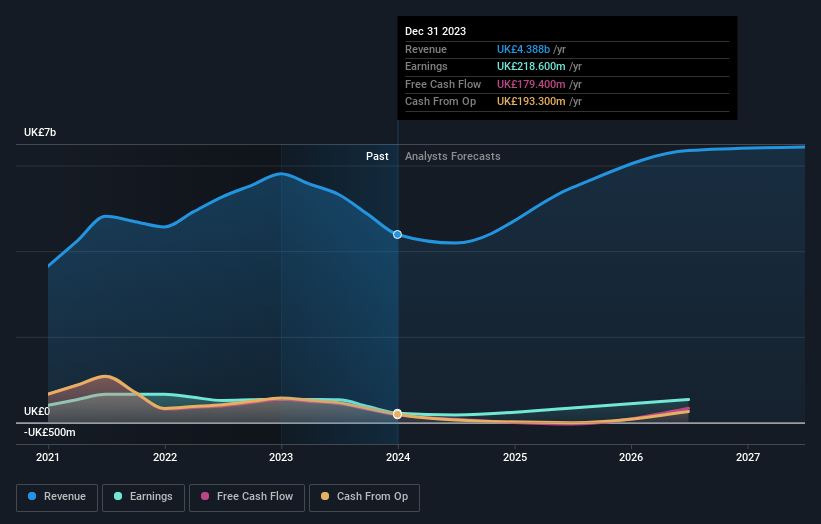The image size is (821, 524).
Task: Click the 2022 x-axis label
Action: 165,458
